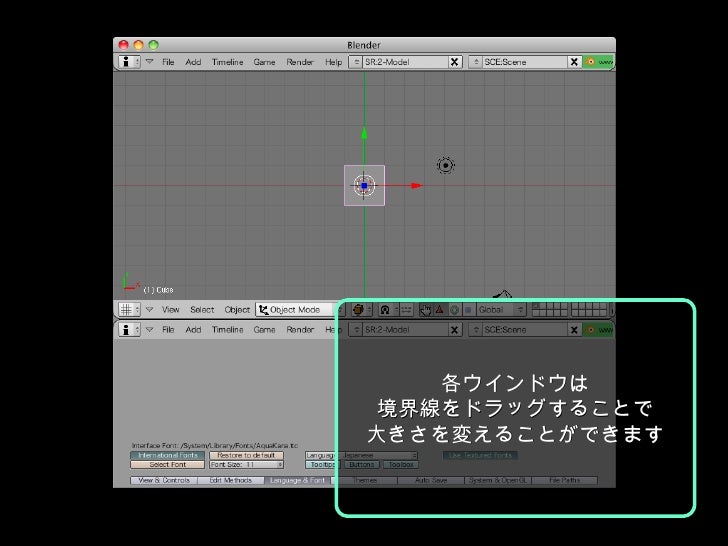Switch to File Paths tab
This screenshot has height=546, width=728.
(565, 480)
